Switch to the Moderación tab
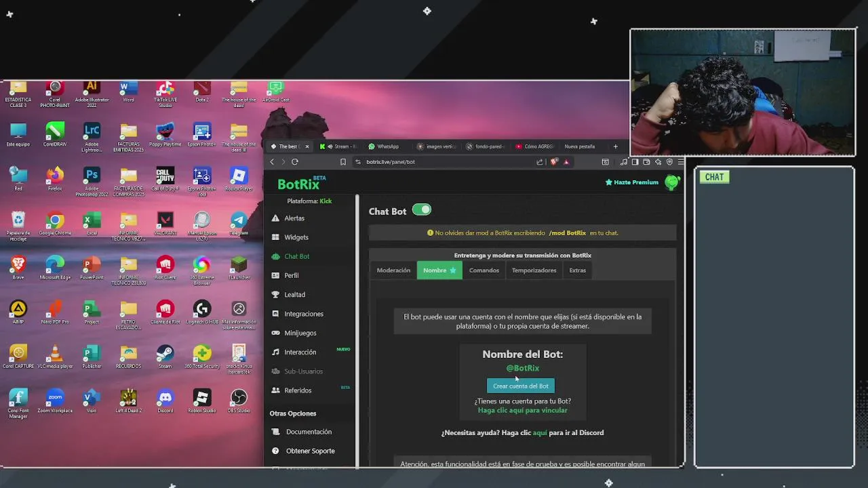The width and height of the screenshot is (868, 488). tap(393, 270)
